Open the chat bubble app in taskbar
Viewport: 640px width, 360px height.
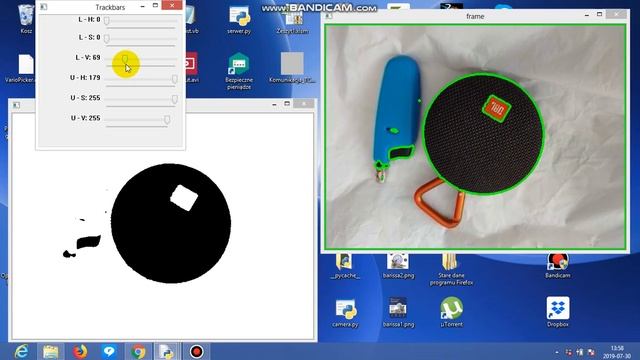109,351
